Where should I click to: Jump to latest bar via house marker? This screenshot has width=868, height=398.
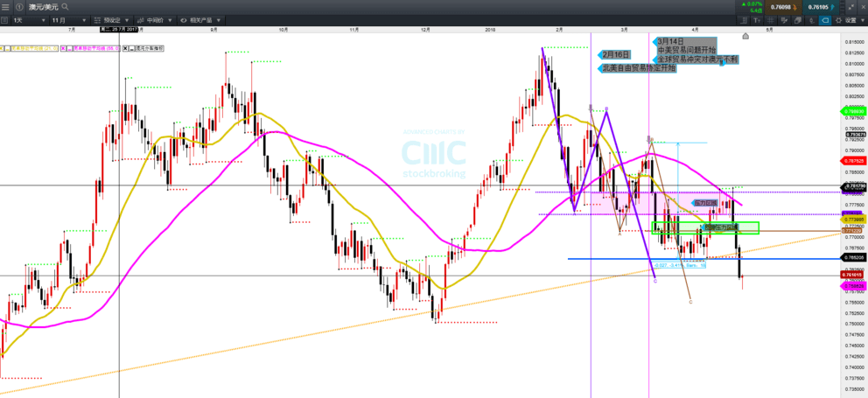click(x=745, y=36)
